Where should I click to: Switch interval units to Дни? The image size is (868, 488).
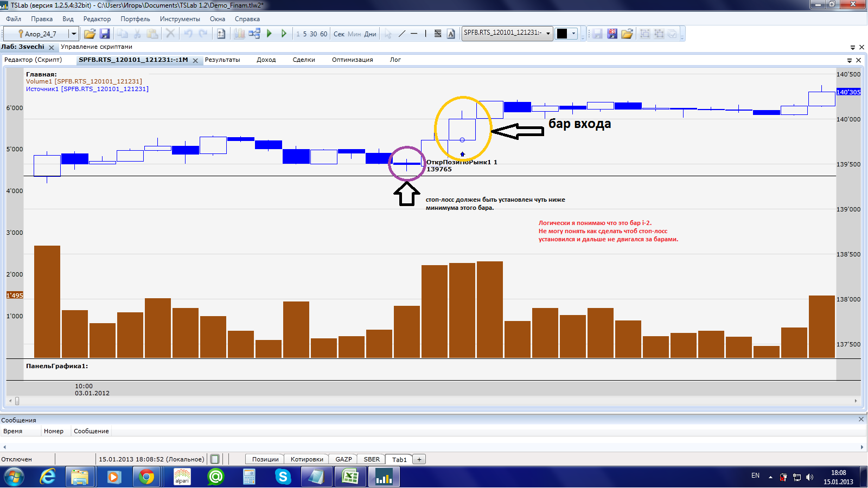(371, 34)
